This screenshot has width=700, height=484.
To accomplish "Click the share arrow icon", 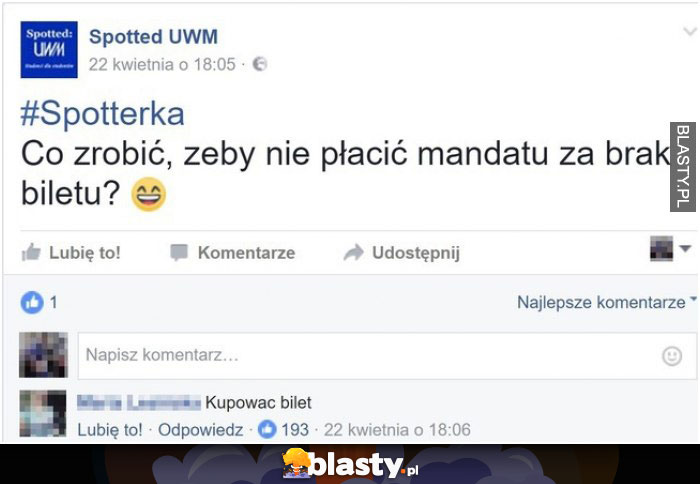I will pos(354,253).
